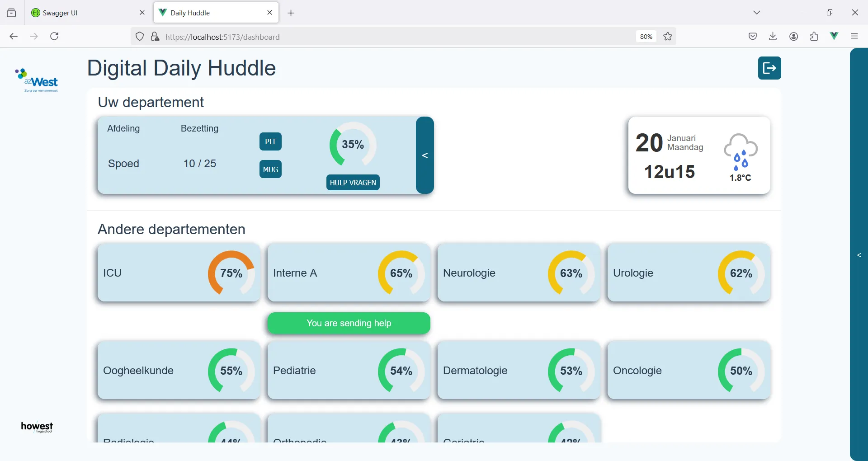
Task: Open the extensions panel
Action: point(814,37)
